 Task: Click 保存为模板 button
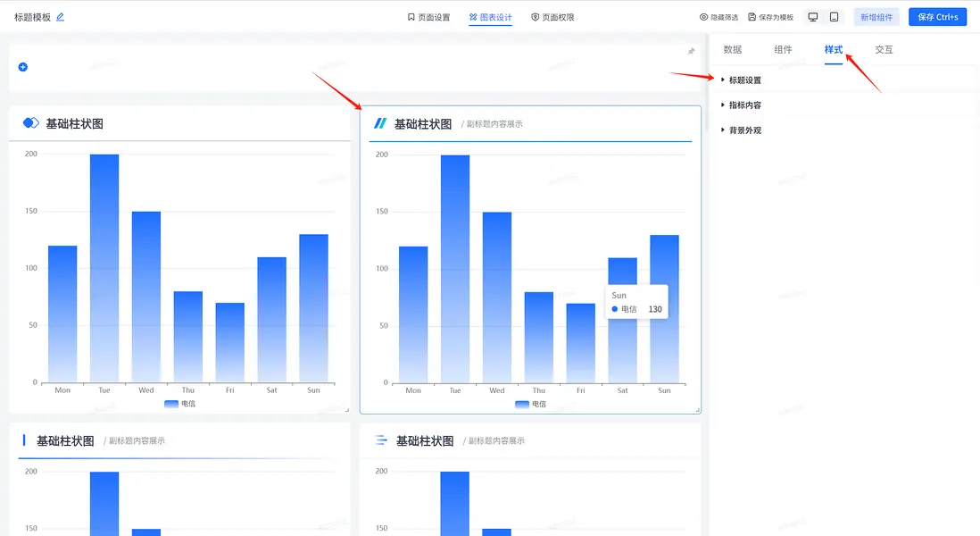770,17
